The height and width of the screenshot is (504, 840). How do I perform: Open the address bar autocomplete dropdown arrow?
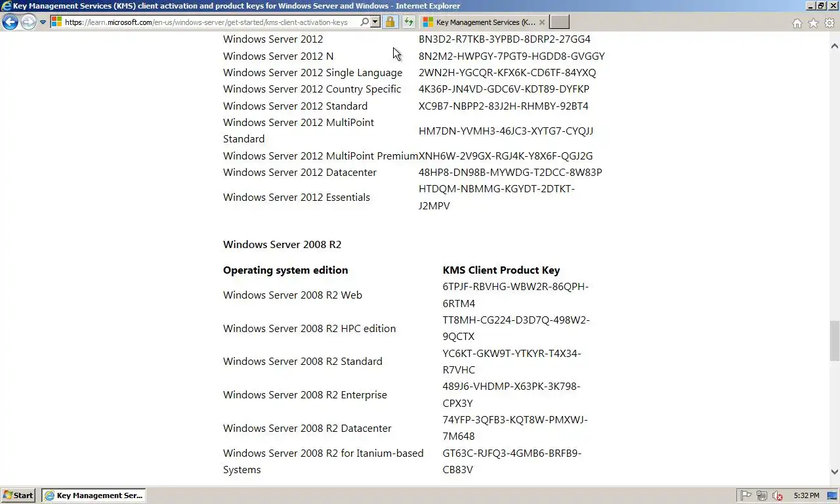tap(375, 22)
